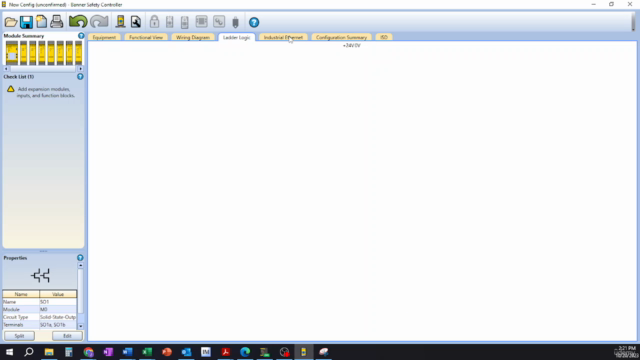
Task: Undo the last action
Action: pos(78,22)
